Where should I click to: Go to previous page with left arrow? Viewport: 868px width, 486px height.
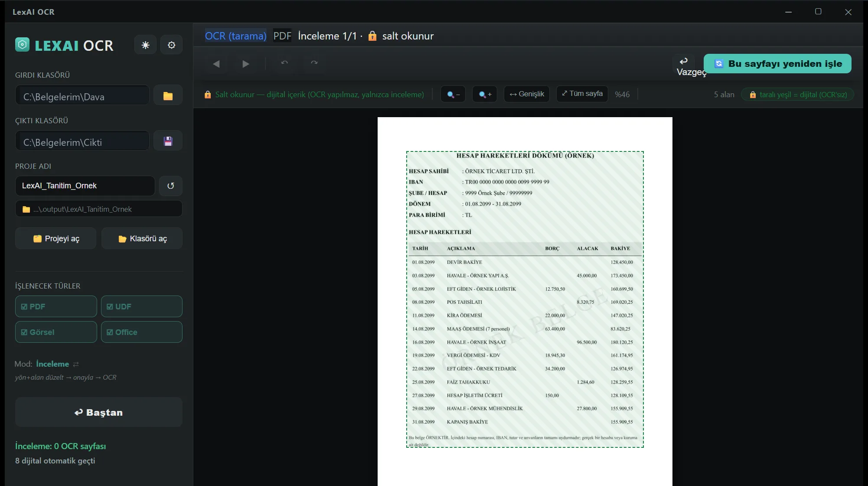coord(216,64)
